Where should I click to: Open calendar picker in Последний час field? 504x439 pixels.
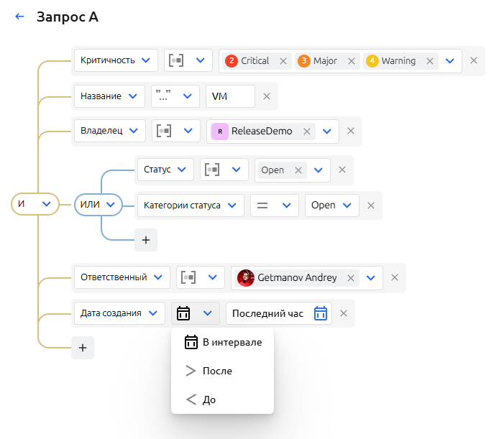coord(321,313)
